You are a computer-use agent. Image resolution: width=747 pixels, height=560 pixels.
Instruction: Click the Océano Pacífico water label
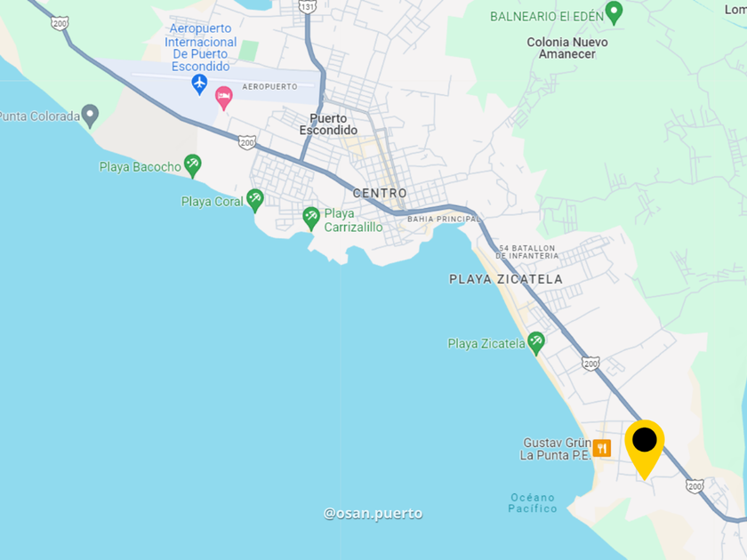[532, 503]
